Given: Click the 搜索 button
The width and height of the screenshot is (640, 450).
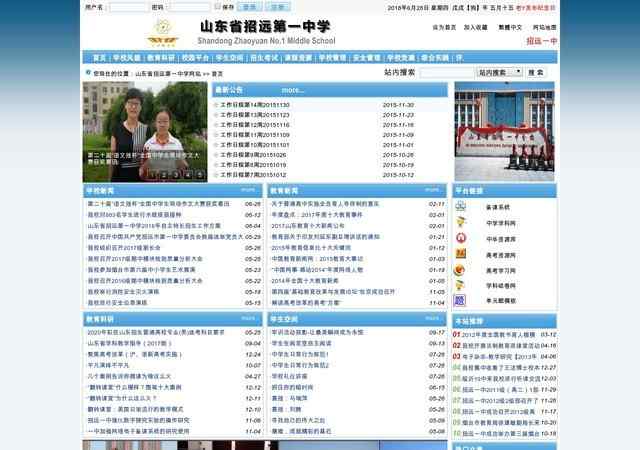Looking at the screenshot, I should [536, 73].
